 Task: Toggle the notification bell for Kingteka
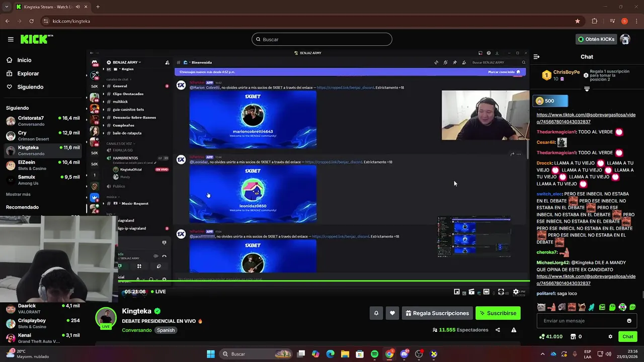point(376,313)
